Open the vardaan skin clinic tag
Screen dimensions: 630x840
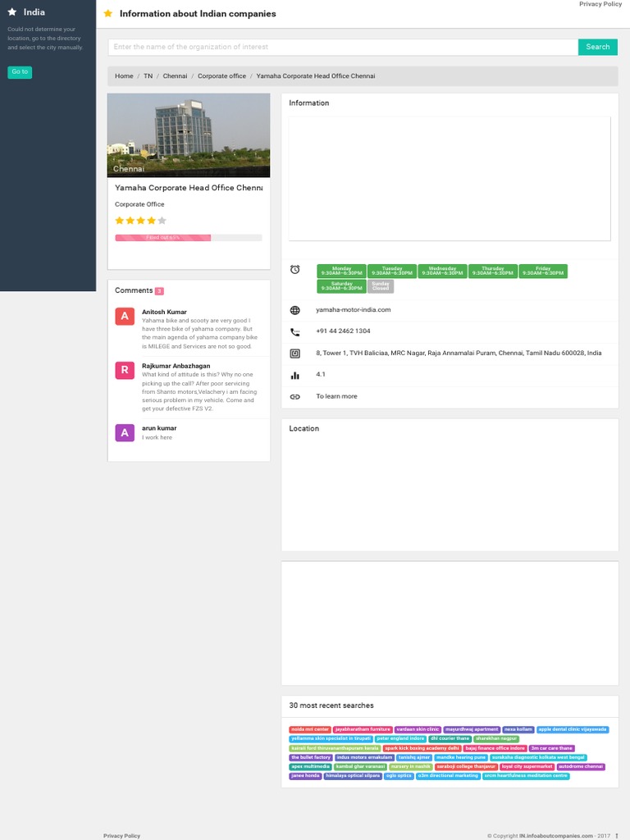coord(418,729)
